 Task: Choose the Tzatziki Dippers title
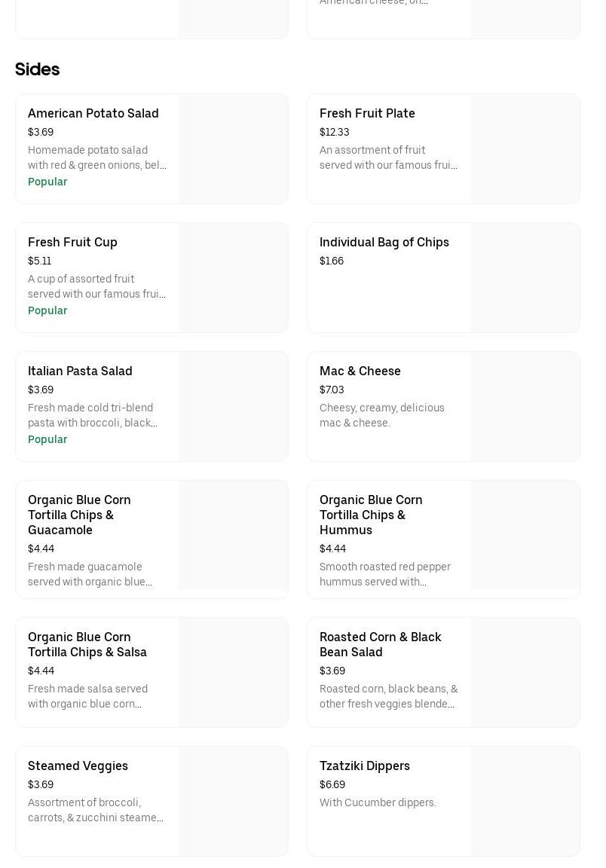pyautogui.click(x=364, y=766)
